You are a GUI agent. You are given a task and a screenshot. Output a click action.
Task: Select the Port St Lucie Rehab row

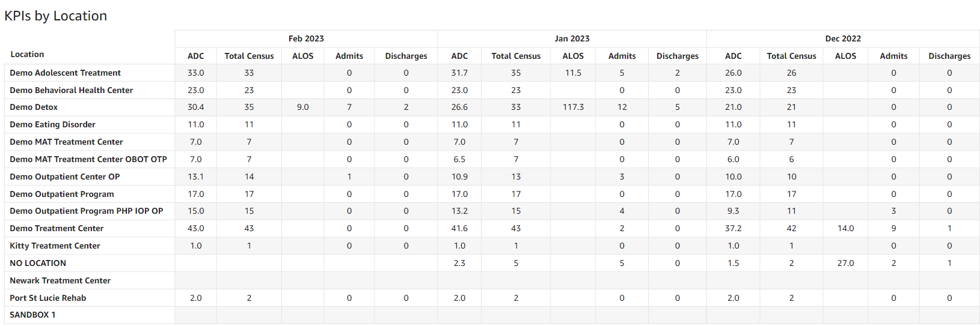(47, 298)
